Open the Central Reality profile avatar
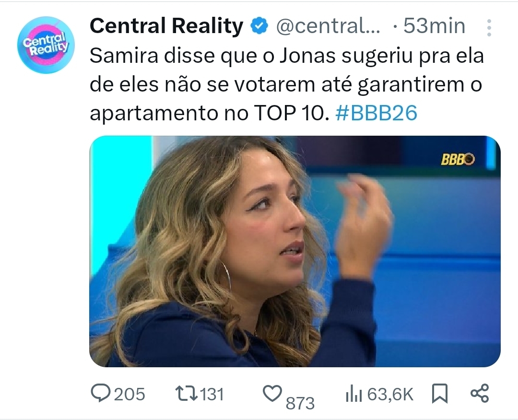The height and width of the screenshot is (420, 518). click(46, 45)
